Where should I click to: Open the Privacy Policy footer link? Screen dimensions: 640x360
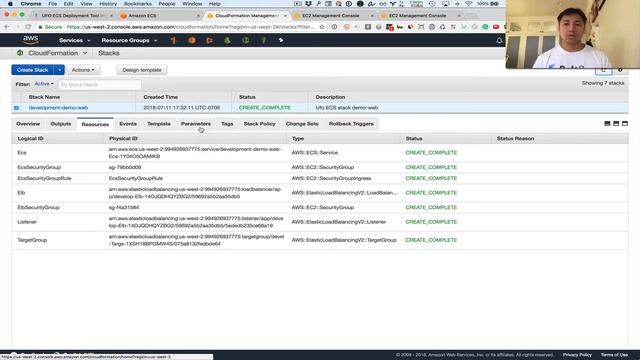point(577,355)
